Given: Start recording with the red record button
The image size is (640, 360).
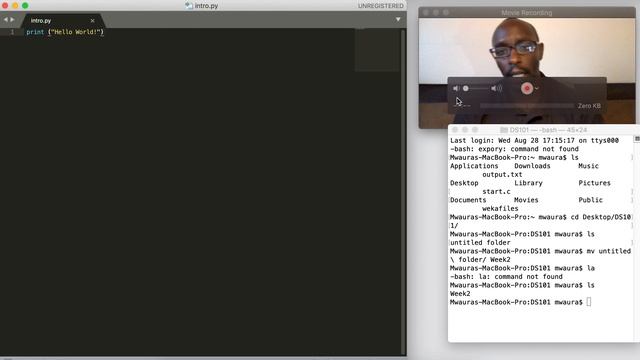Looking at the screenshot, I should coord(527,88).
